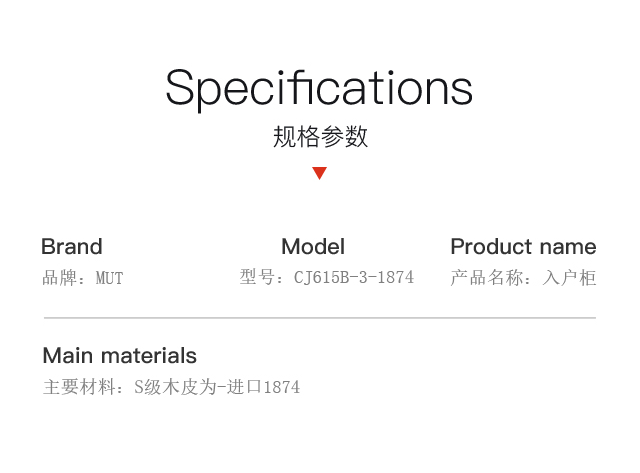This screenshot has height=473, width=640.
Task: Click the 进口1874 text in materials
Action: pos(264,387)
